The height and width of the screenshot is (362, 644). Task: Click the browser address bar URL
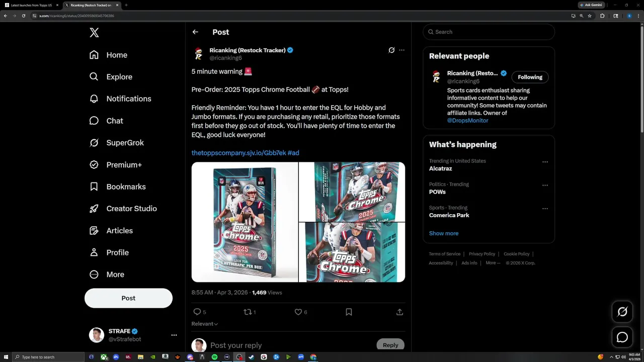click(x=76, y=16)
